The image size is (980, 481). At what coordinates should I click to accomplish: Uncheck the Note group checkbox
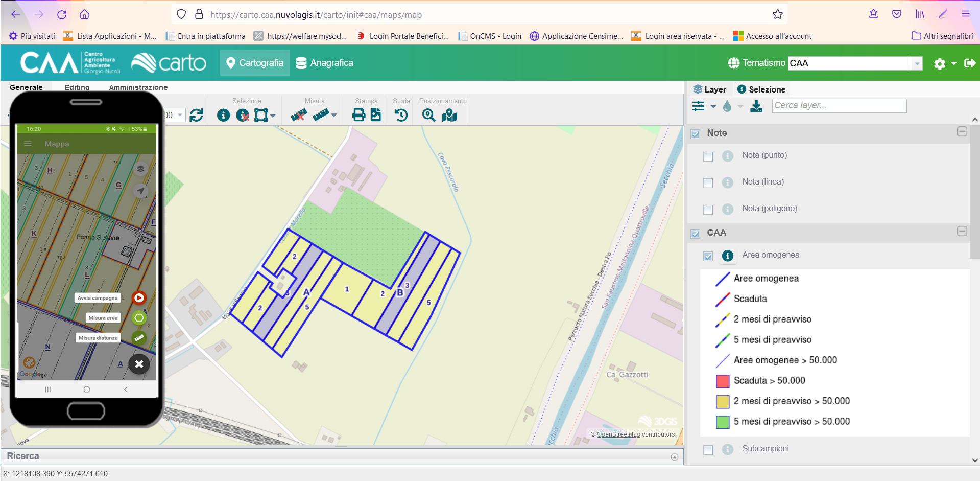tap(696, 134)
